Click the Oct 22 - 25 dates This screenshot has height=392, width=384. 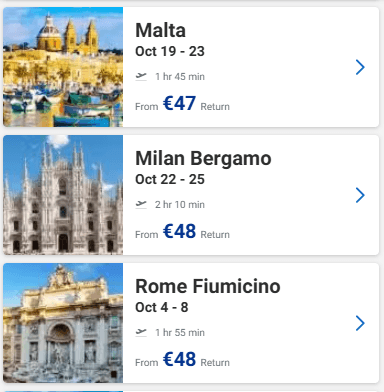pyautogui.click(x=170, y=179)
